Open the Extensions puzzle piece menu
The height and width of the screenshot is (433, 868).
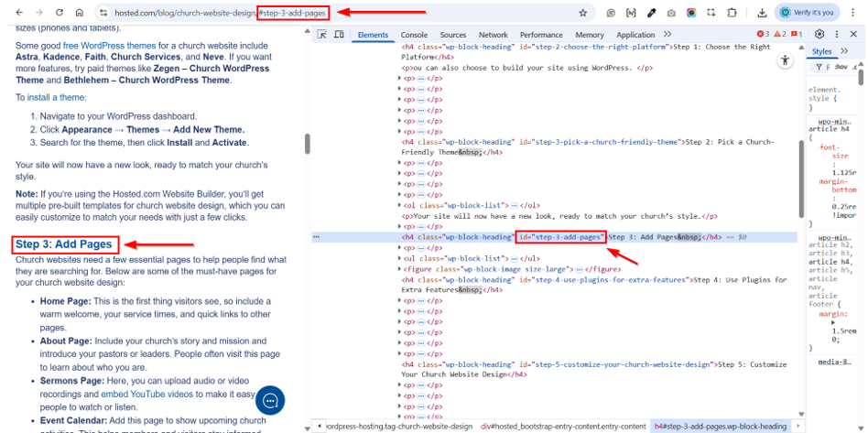point(732,13)
